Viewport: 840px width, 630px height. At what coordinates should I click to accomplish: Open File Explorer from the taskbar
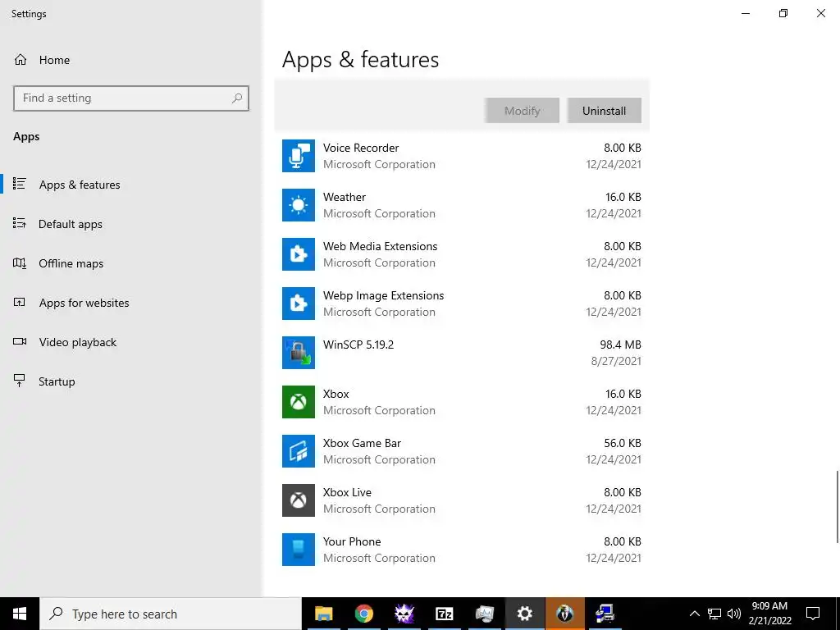pos(323,614)
